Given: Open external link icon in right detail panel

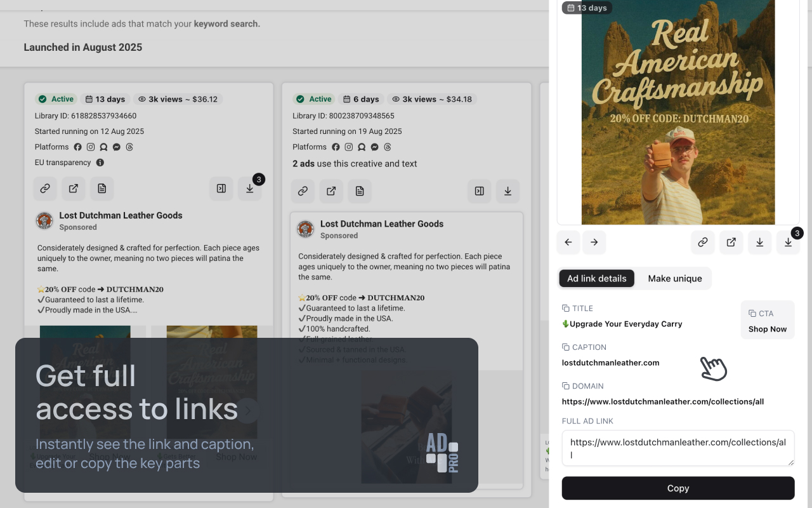Looking at the screenshot, I should point(731,242).
